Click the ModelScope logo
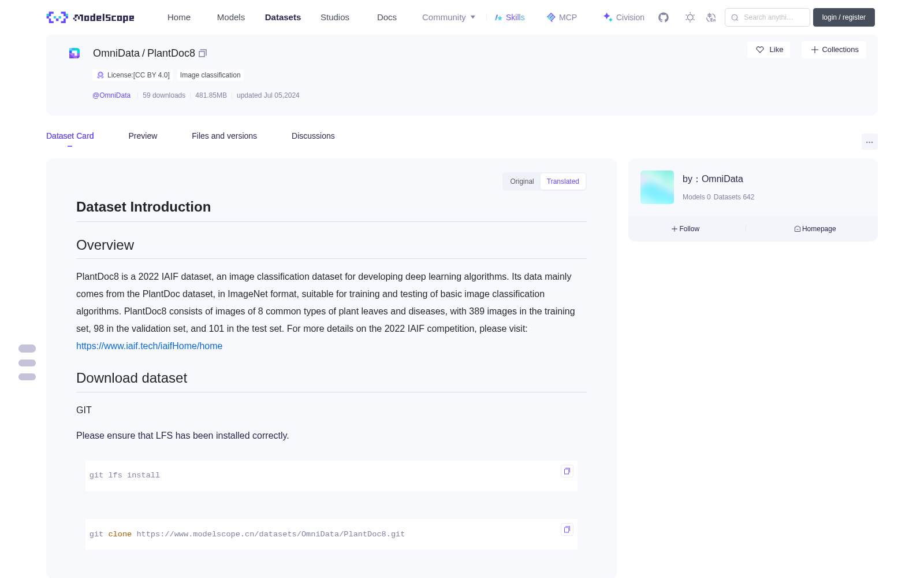The image size is (924, 578). 91,17
